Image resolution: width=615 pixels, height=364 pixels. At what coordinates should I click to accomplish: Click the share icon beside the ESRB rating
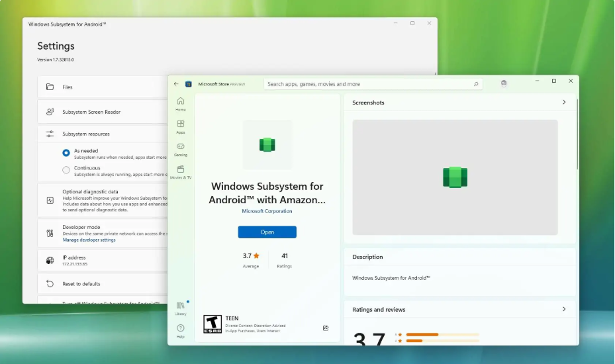[326, 328]
